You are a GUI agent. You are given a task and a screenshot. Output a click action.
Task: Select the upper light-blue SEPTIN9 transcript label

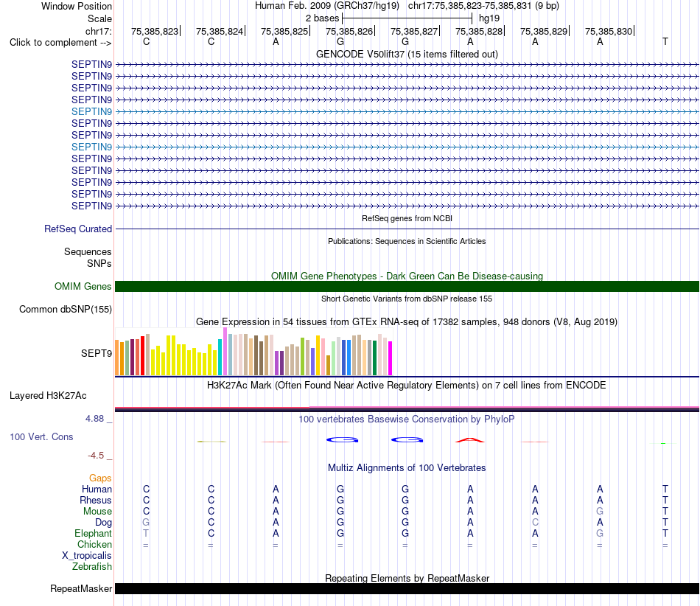pos(91,111)
